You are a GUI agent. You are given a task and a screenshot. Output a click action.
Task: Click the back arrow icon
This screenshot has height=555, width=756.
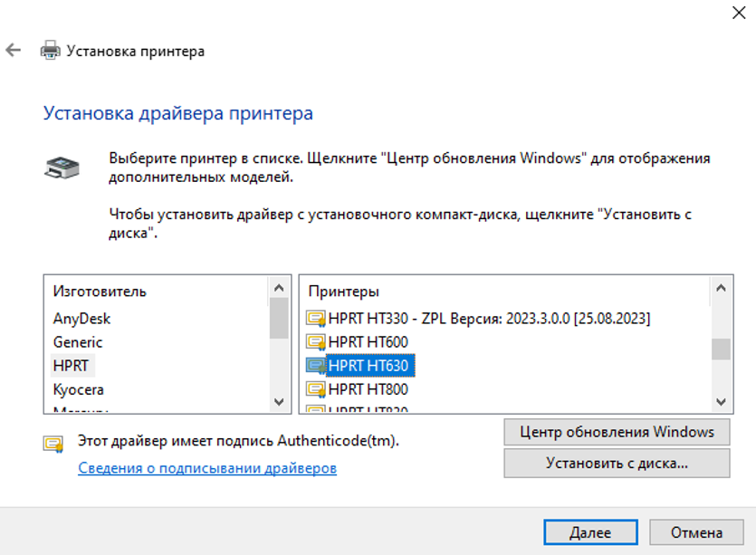[14, 51]
